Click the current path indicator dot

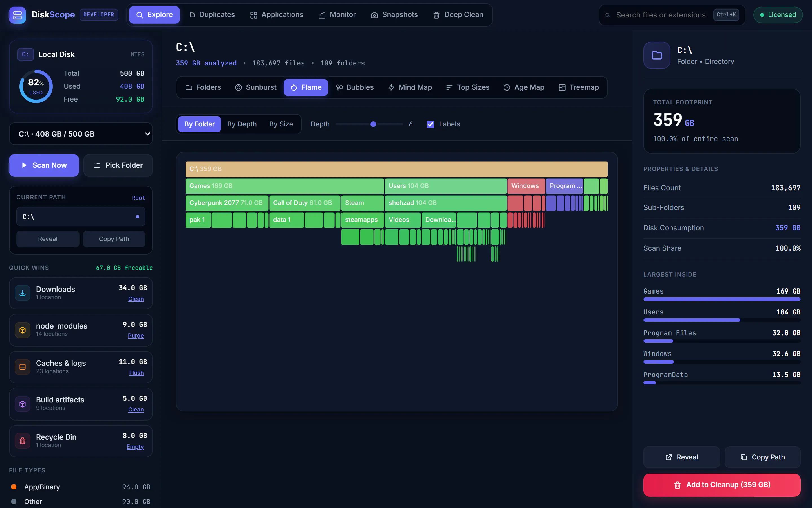[138, 217]
